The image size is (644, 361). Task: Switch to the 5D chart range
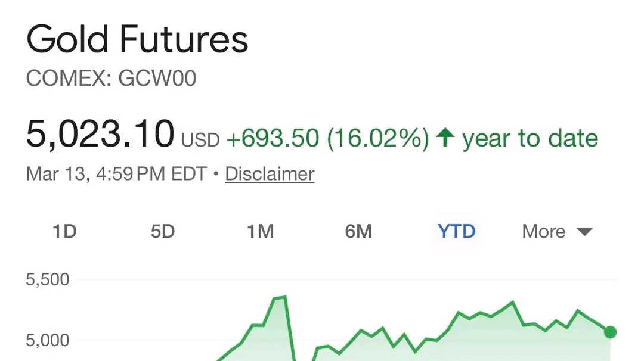pos(163,231)
